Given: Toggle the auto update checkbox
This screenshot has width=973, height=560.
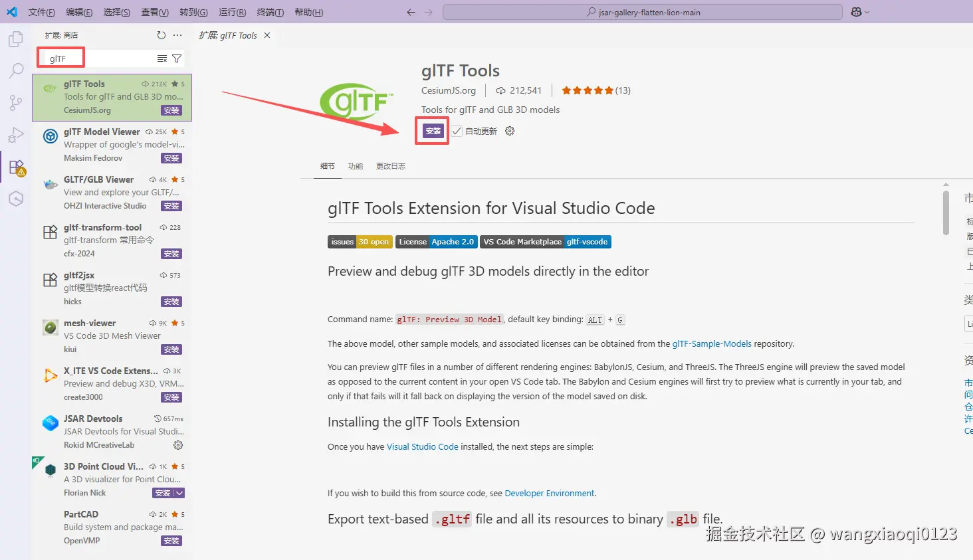Looking at the screenshot, I should point(457,131).
